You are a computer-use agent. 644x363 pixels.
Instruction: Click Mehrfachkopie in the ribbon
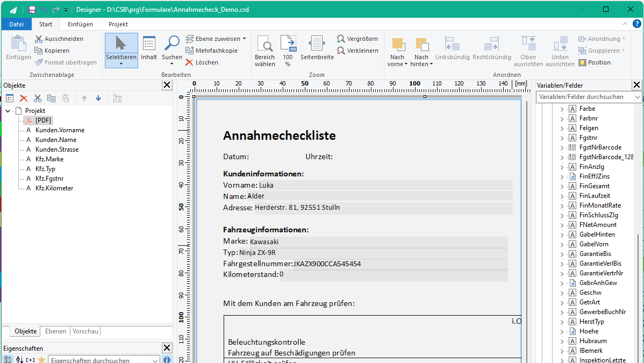pyautogui.click(x=211, y=51)
